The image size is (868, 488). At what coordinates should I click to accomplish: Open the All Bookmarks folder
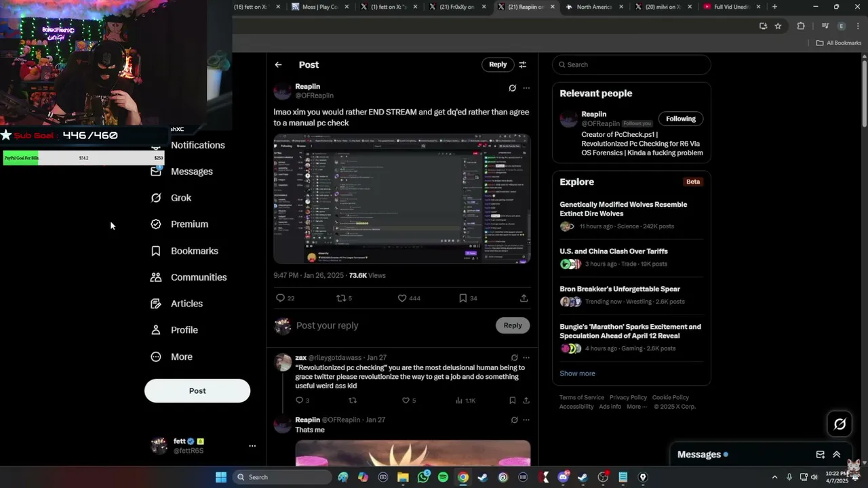click(839, 43)
